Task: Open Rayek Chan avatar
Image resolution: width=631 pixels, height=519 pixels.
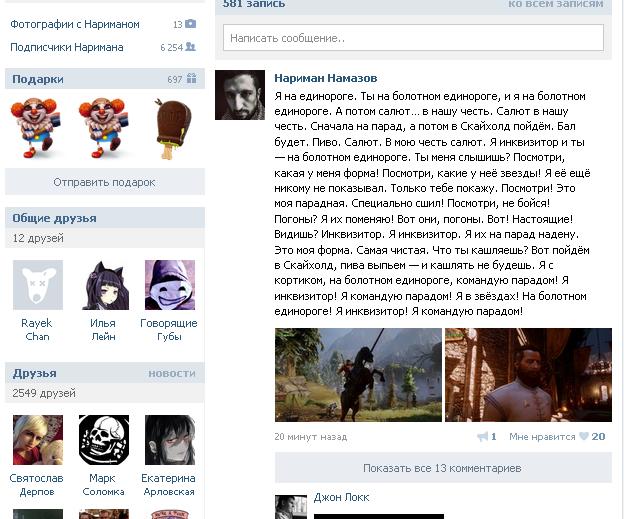Action: 38,285
